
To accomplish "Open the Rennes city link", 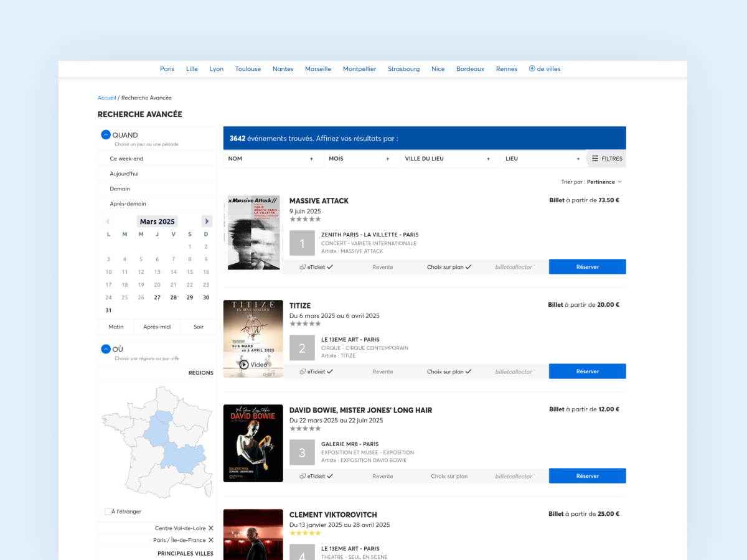I will 507,69.
